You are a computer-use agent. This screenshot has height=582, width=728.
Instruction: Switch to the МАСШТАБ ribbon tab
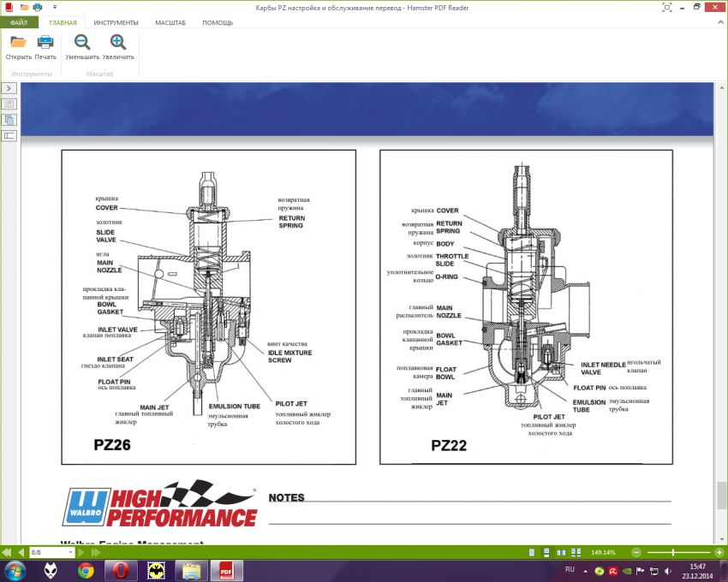(x=170, y=22)
